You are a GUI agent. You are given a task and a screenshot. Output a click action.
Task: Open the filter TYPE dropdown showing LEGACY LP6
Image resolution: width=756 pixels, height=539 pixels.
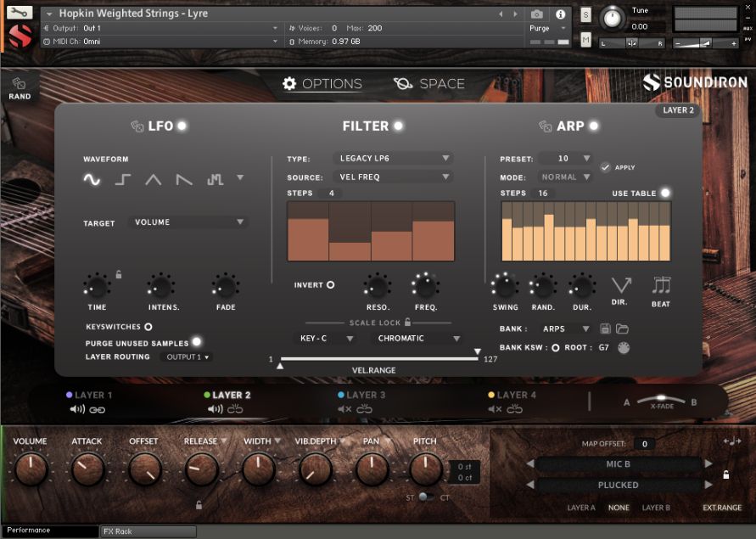tap(394, 158)
